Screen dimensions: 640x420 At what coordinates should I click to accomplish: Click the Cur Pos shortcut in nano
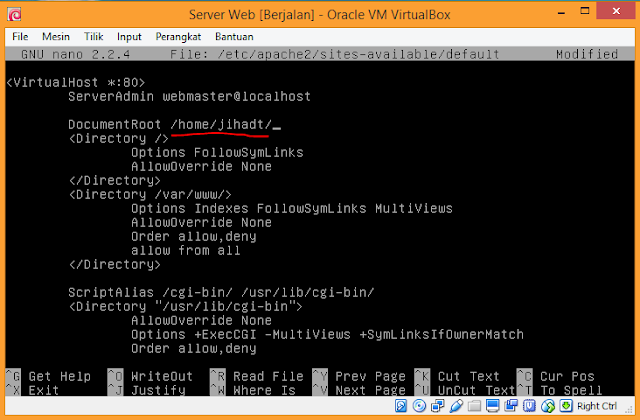556,376
